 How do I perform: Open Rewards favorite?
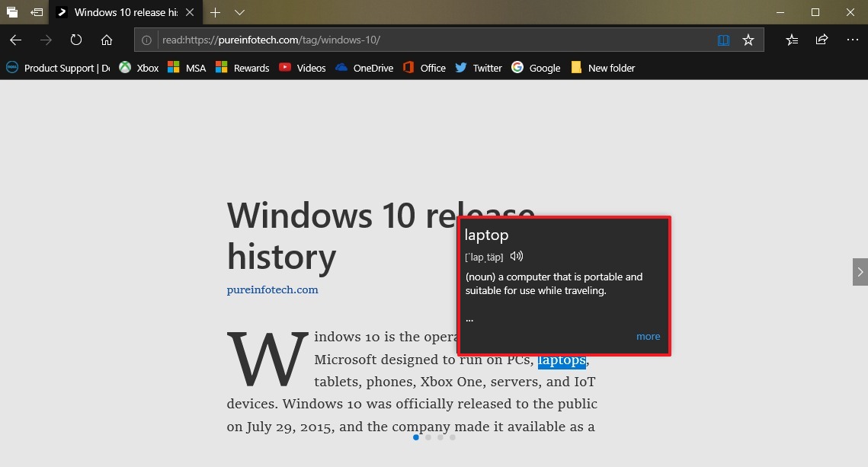point(242,68)
